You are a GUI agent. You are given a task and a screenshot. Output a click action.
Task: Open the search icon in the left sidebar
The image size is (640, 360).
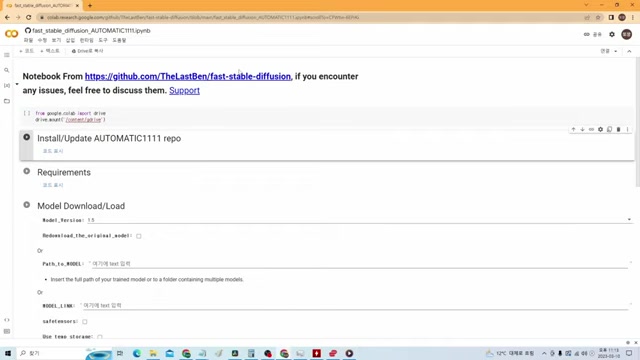click(x=7, y=70)
